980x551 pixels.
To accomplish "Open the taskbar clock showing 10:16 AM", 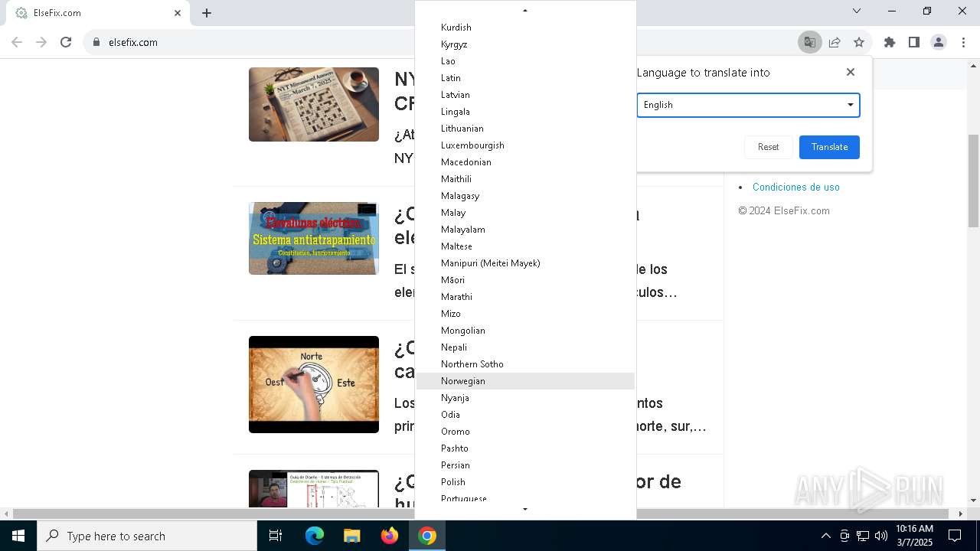I will [914, 536].
